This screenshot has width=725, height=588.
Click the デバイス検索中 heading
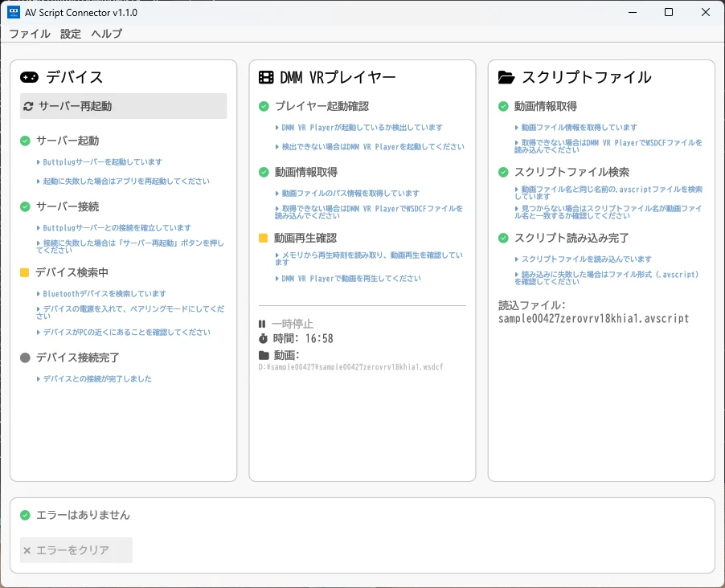coord(72,272)
